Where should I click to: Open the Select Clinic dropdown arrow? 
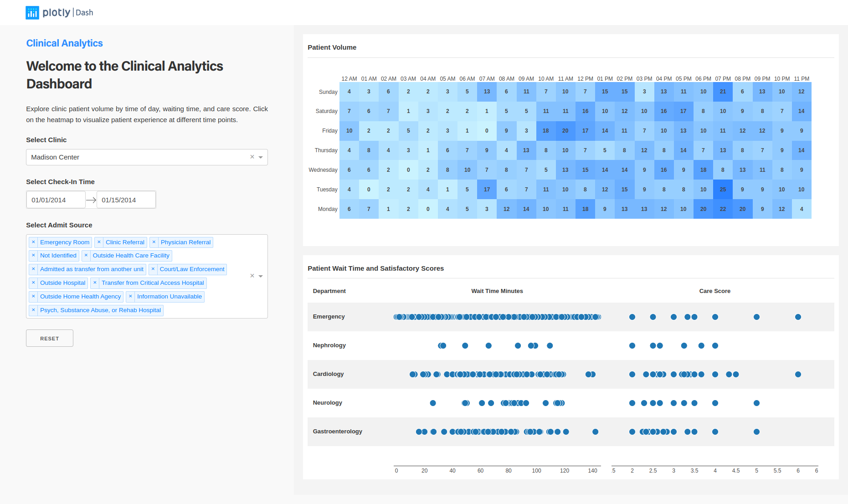click(x=261, y=157)
